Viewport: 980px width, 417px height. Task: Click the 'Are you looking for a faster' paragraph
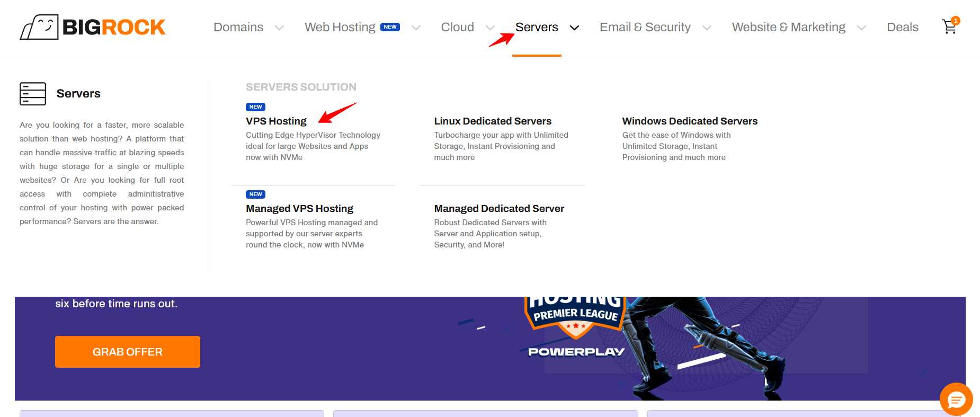click(x=102, y=173)
